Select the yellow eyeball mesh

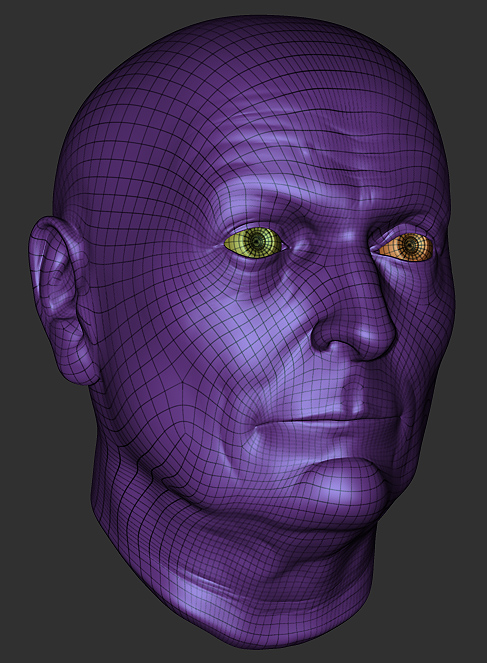tap(254, 243)
